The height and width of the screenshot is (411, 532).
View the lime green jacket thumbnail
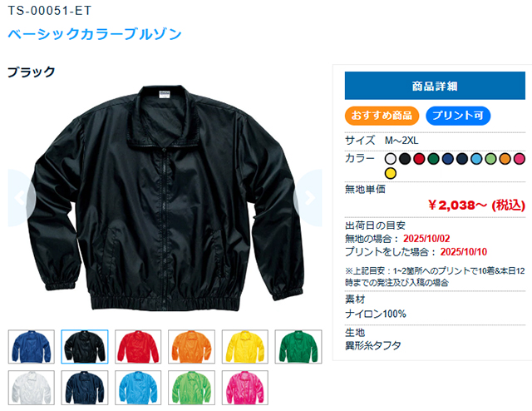[x=191, y=388]
